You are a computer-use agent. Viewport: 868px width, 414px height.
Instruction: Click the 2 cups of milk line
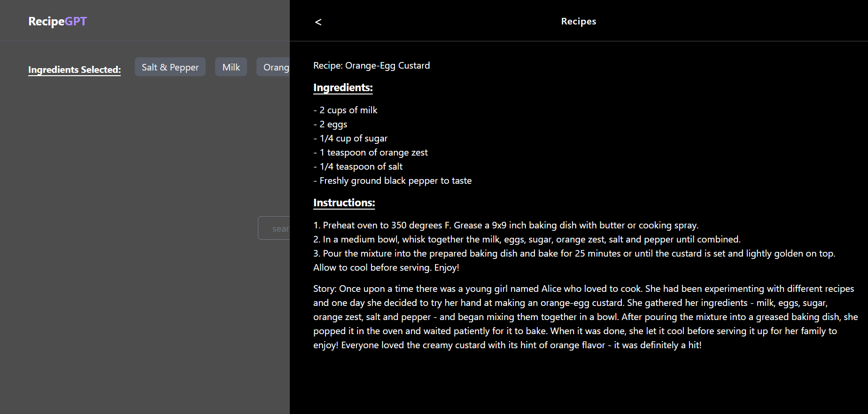345,110
